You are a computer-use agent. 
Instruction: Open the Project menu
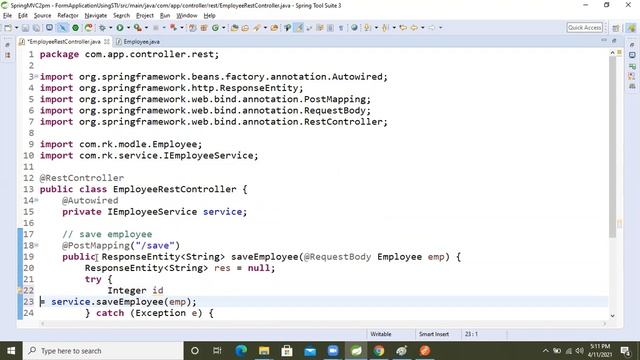pyautogui.click(x=144, y=16)
